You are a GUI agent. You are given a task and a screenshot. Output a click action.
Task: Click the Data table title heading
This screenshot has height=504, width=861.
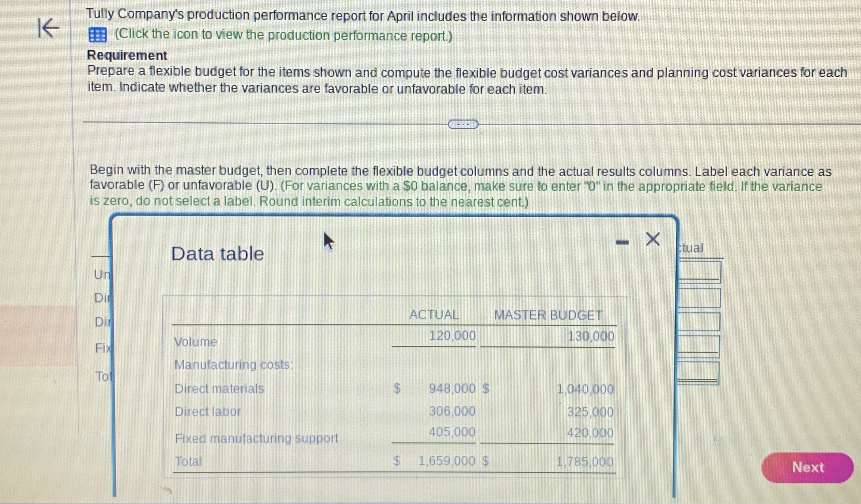pos(217,254)
